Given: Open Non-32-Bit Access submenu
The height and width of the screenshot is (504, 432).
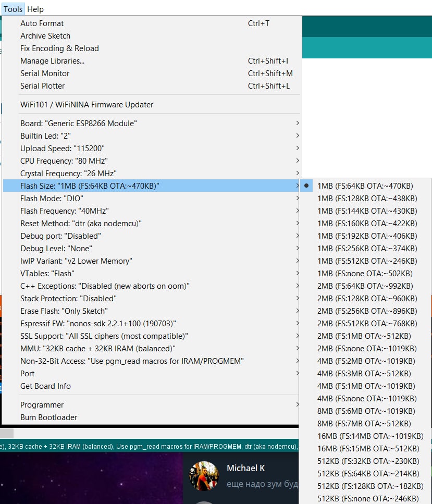Looking at the screenshot, I should point(151,361).
